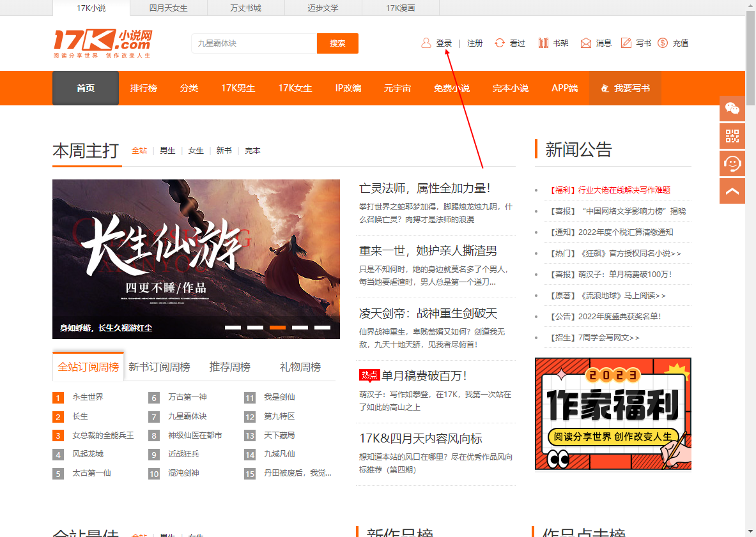Switch to 新书订阅周榜 tab
This screenshot has height=537, width=756.
point(159,367)
